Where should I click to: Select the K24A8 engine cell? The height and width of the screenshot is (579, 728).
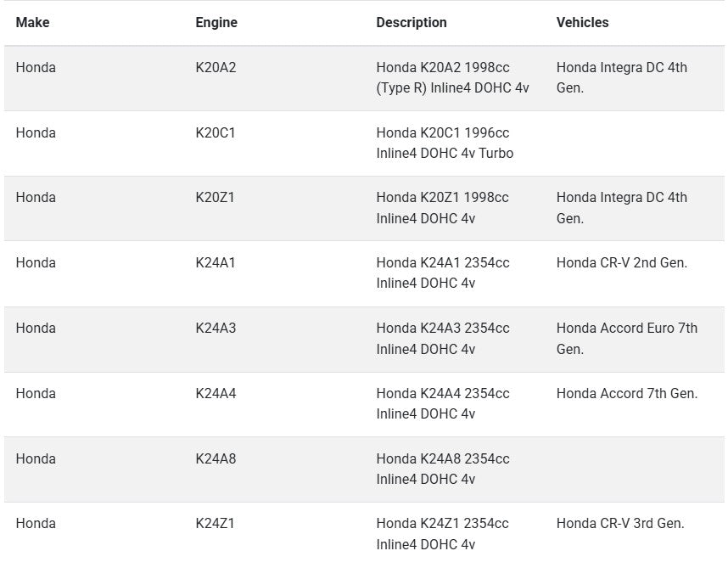[216, 459]
